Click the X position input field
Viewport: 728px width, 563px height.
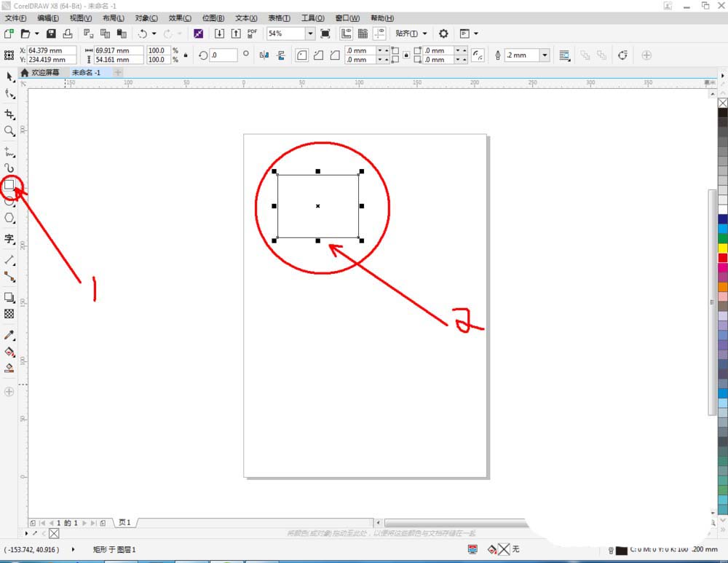52,50
